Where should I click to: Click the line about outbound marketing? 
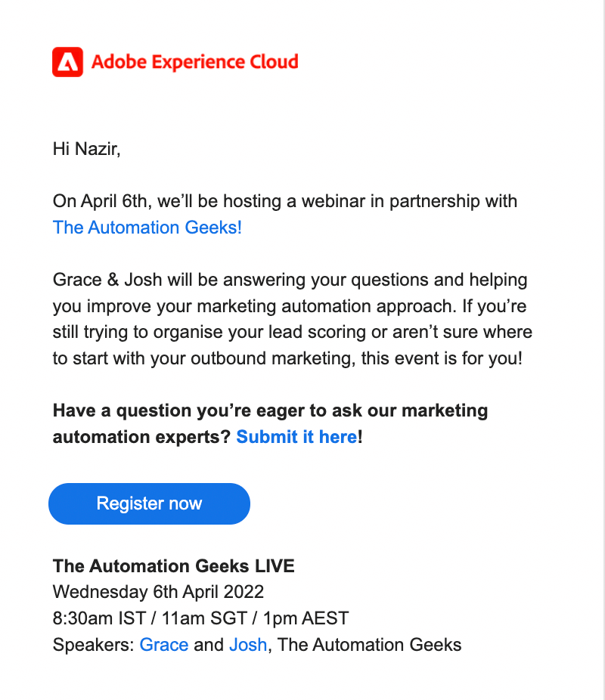[x=287, y=358]
